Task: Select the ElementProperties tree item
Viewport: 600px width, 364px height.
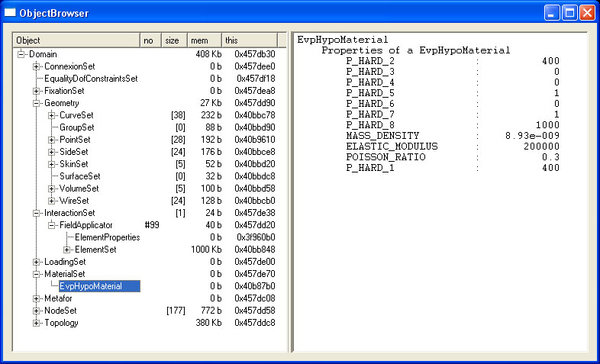Action: point(108,237)
